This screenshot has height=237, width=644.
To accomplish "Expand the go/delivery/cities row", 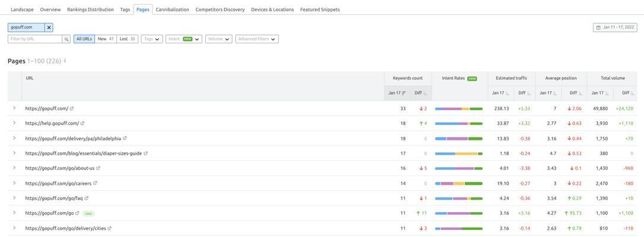I will [14, 228].
